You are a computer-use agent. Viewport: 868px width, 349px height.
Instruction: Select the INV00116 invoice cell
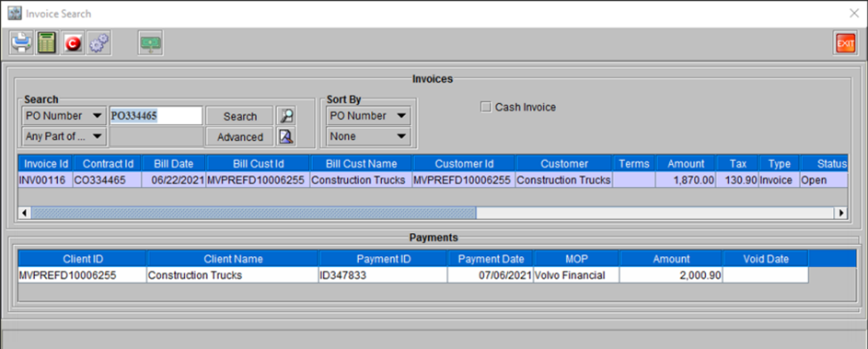pos(45,180)
